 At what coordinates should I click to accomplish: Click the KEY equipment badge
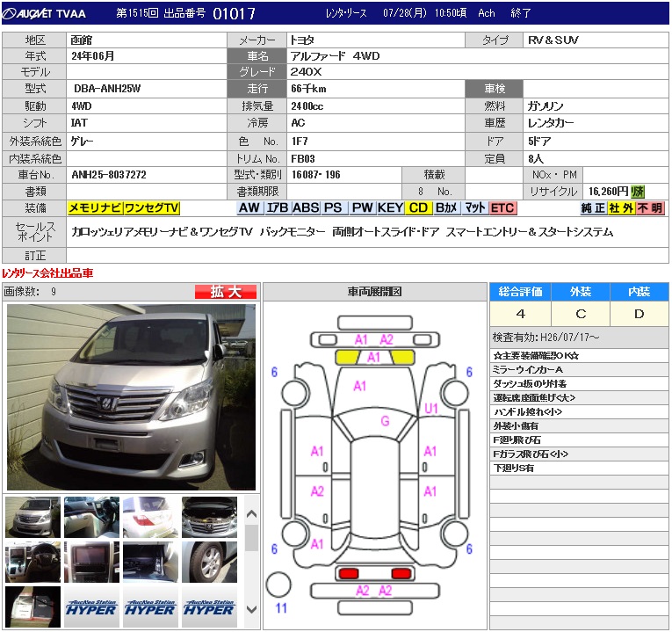pos(390,208)
